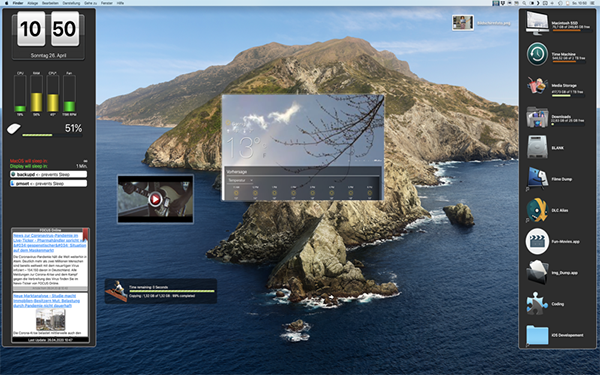Open the Darstellung menu
The height and width of the screenshot is (375, 600).
click(71, 3)
